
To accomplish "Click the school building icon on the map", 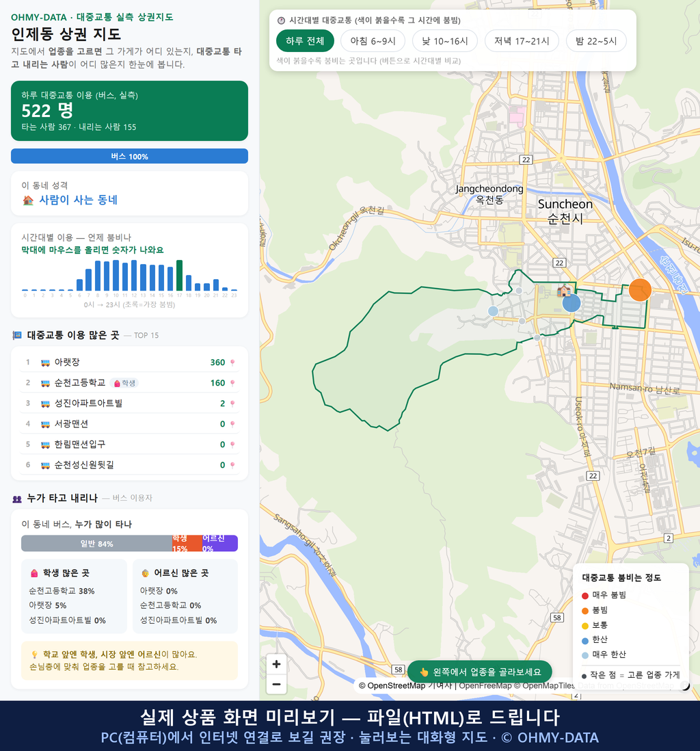I will tap(563, 290).
